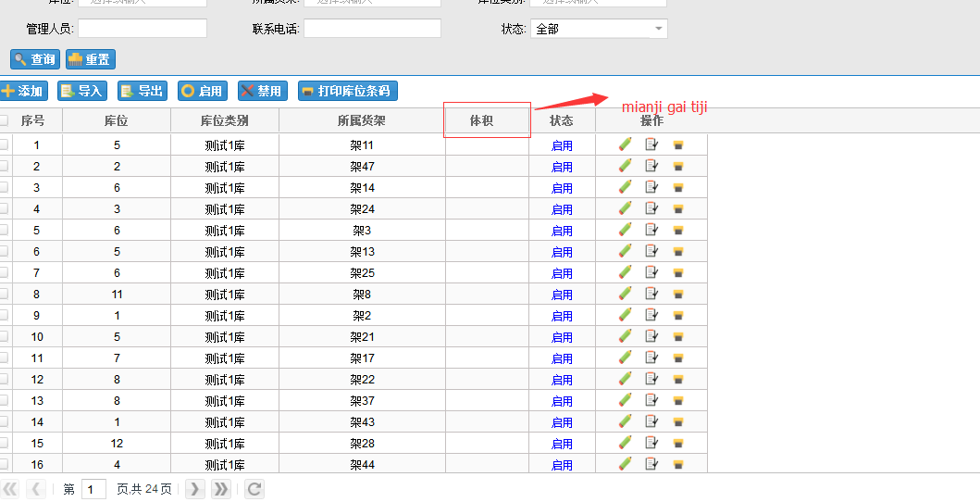Screen dimensions: 980x502
Task: Sort by the 库位类别 column header
Action: 225,120
